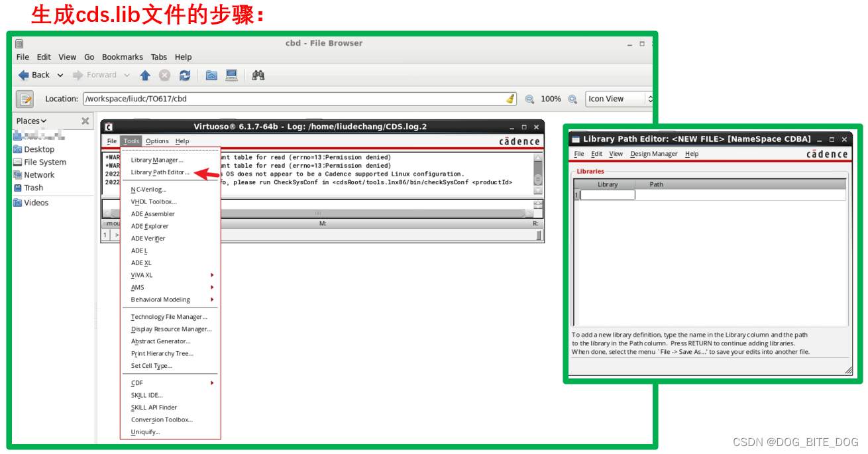Open Edit menu in File Browser
The height and width of the screenshot is (454, 868).
pyautogui.click(x=44, y=57)
